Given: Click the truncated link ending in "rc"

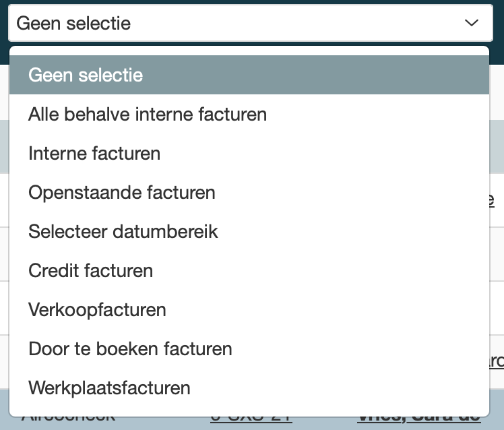Looking at the screenshot, I should tap(496, 361).
